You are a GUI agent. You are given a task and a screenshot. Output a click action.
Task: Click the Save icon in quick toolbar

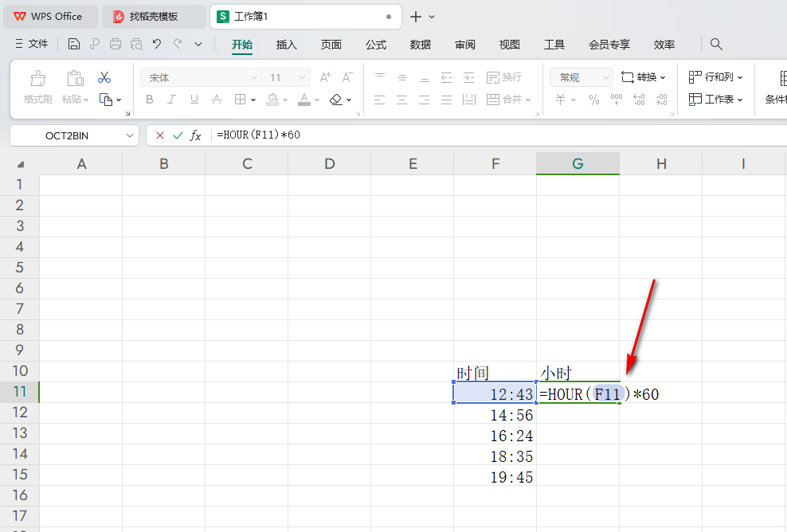click(x=74, y=45)
